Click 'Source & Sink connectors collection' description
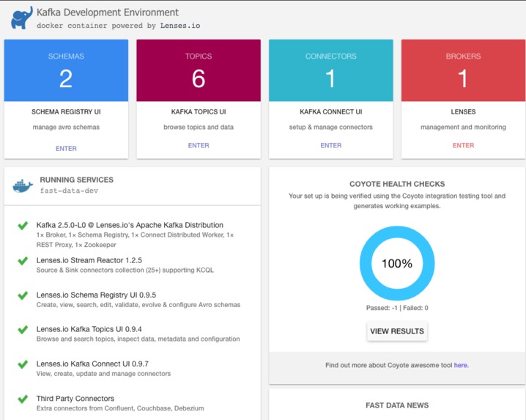Viewport: 526px width, 420px height. coord(125,270)
